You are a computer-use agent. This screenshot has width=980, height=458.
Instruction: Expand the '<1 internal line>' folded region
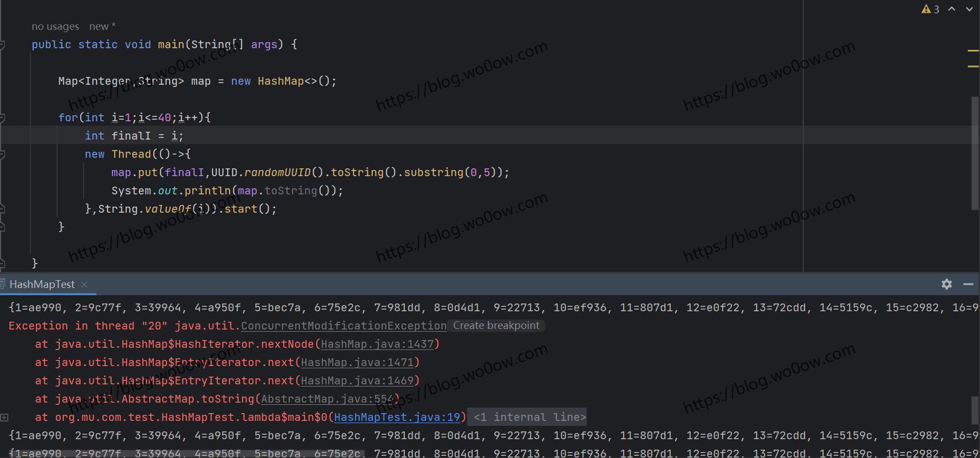[x=530, y=418]
